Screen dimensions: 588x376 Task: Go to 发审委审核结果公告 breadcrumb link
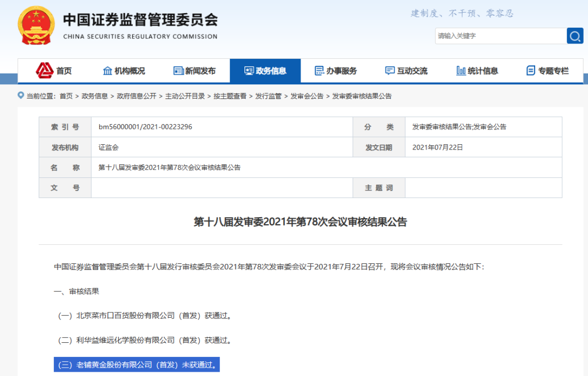click(x=362, y=96)
